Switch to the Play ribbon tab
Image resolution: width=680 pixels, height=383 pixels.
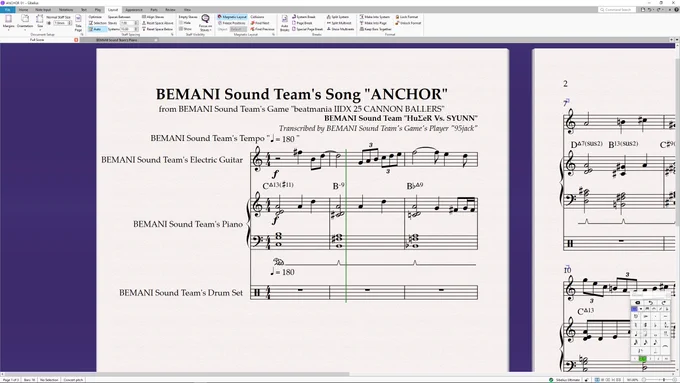tap(98, 10)
